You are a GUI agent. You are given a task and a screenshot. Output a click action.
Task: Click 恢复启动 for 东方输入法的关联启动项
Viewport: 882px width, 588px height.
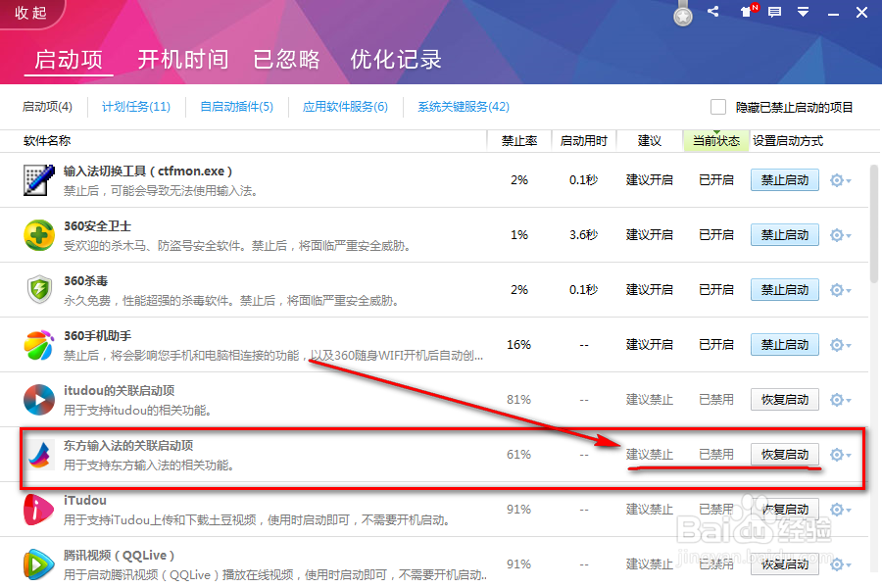coord(785,454)
